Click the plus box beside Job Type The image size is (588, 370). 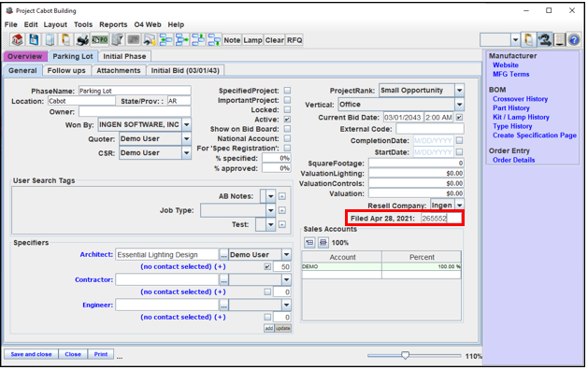(282, 210)
